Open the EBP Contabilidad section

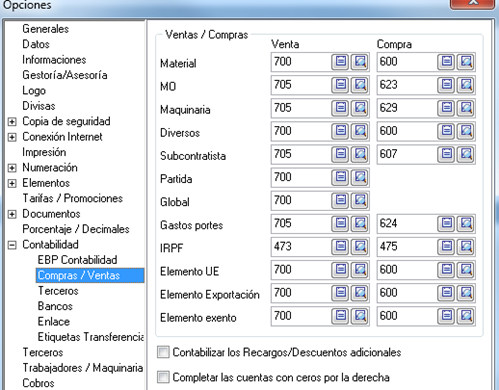[x=77, y=260]
